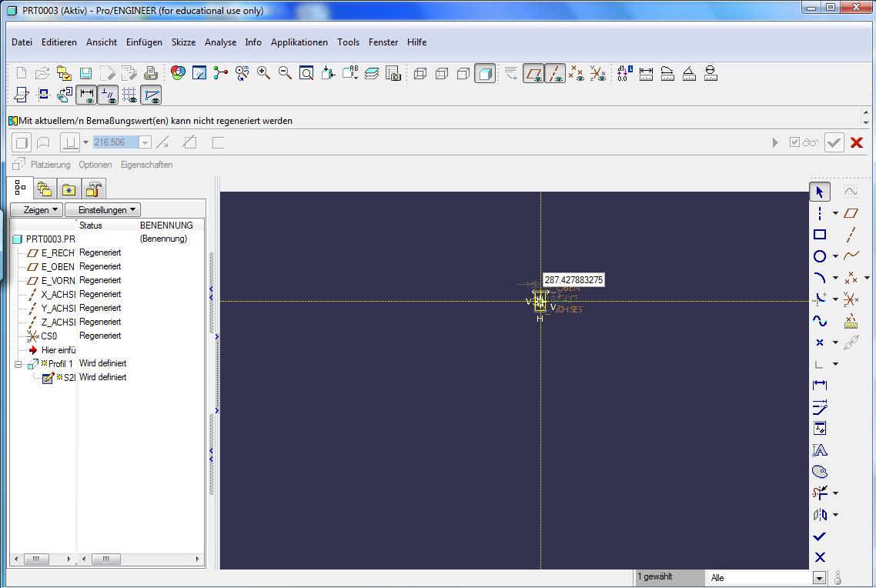Open the Alle selection filter dropdown
Image resolution: width=876 pixels, height=588 pixels.
pos(820,578)
